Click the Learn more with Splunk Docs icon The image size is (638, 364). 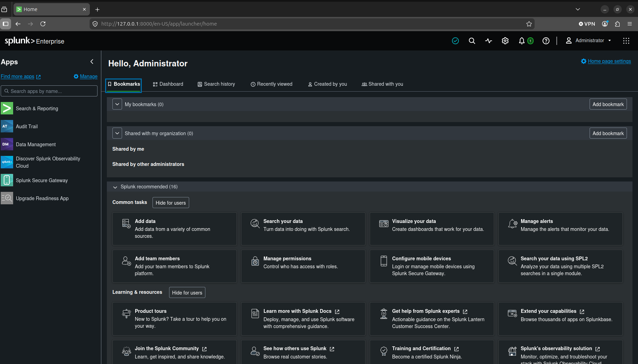255,314
